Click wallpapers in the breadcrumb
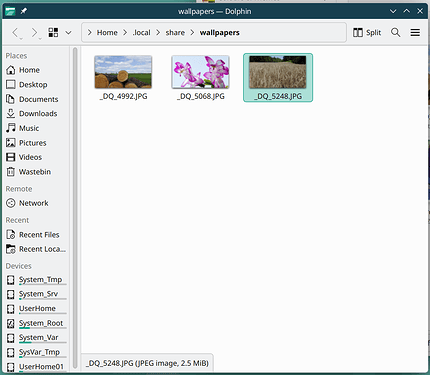Screen dimensions: 430x375 (x=219, y=33)
